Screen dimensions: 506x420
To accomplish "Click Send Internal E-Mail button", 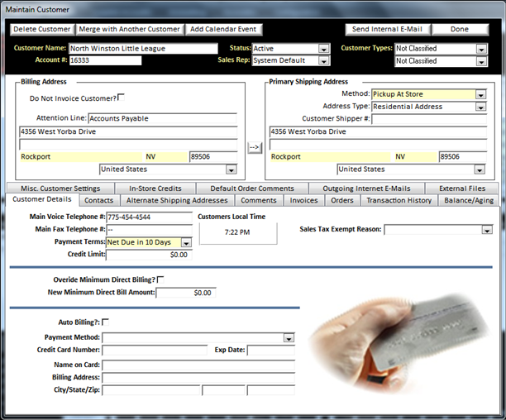I will click(387, 29).
